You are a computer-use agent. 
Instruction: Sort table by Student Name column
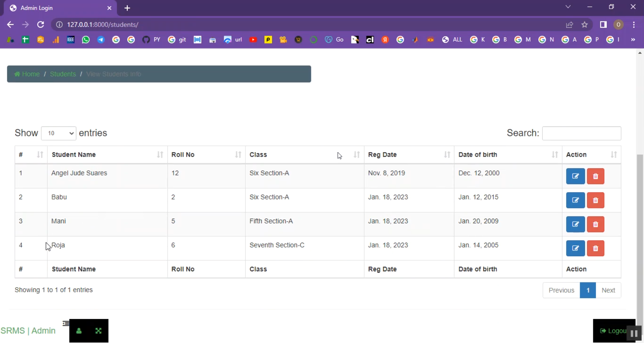107,155
